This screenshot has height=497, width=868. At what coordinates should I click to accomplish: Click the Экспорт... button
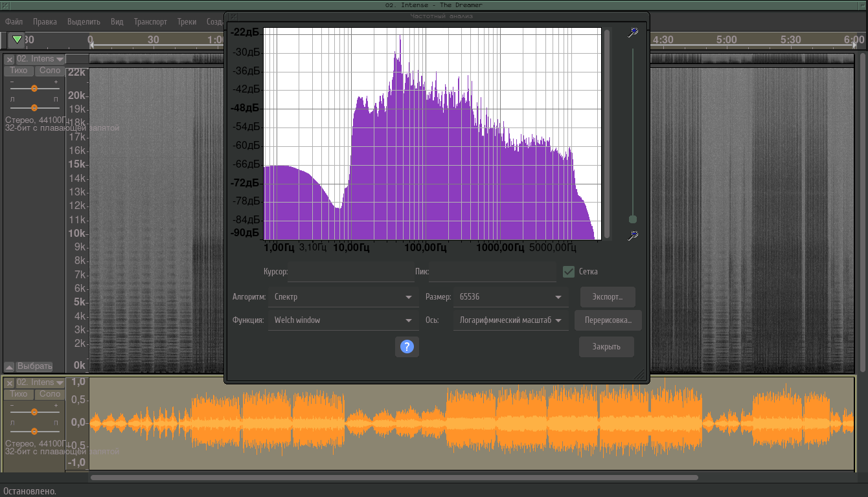[608, 297]
